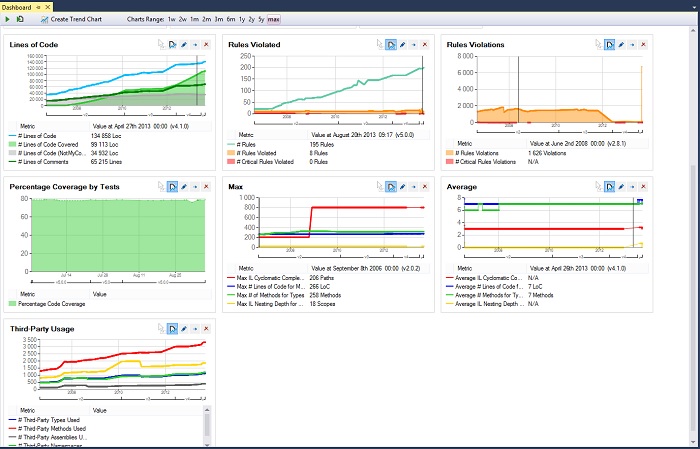The height and width of the screenshot is (449, 700).
Task: Toggle highlighted cursor-info button on Lines of Code
Action: (172, 45)
